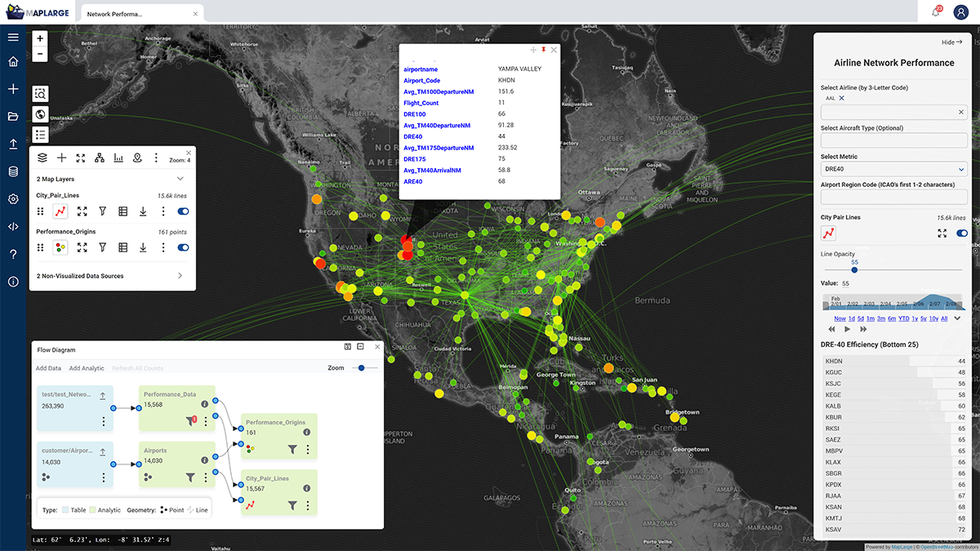Click the location pin icon on the map toolbar

(x=137, y=158)
